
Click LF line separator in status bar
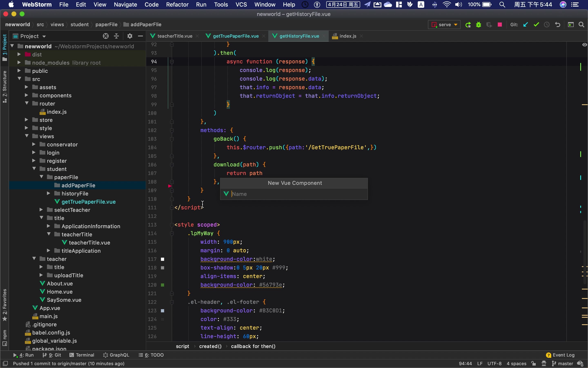tap(480, 364)
